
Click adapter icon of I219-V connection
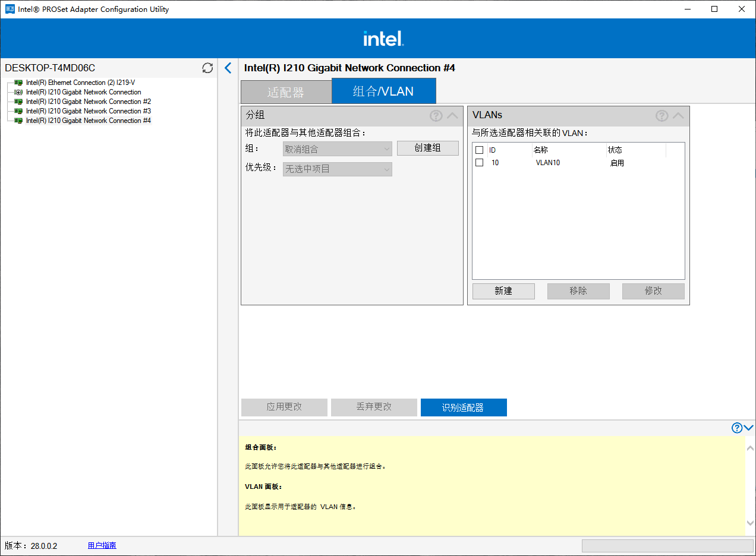point(18,83)
